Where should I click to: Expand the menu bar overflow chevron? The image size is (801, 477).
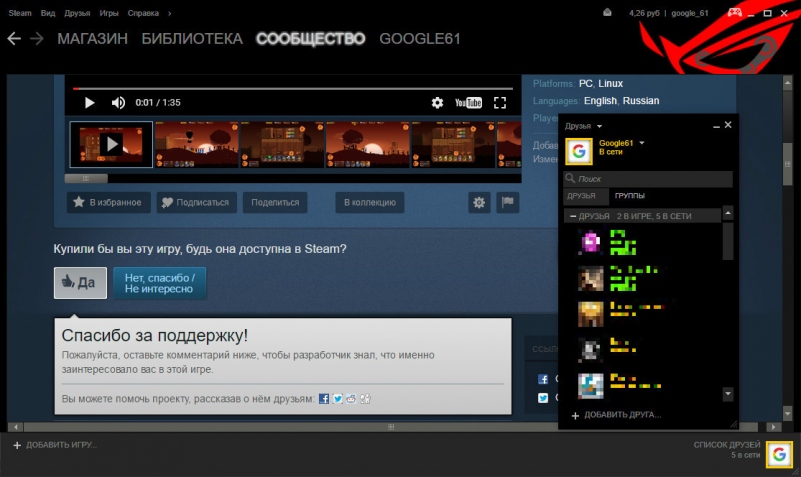170,13
